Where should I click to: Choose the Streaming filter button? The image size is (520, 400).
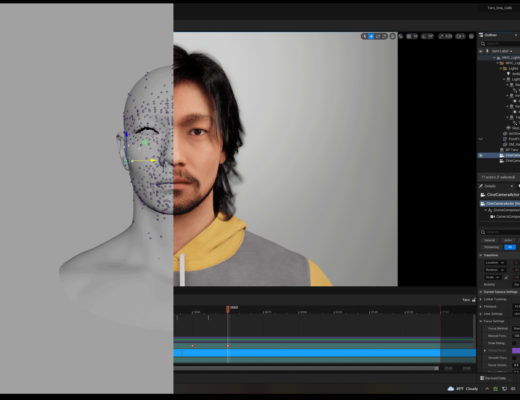491,247
